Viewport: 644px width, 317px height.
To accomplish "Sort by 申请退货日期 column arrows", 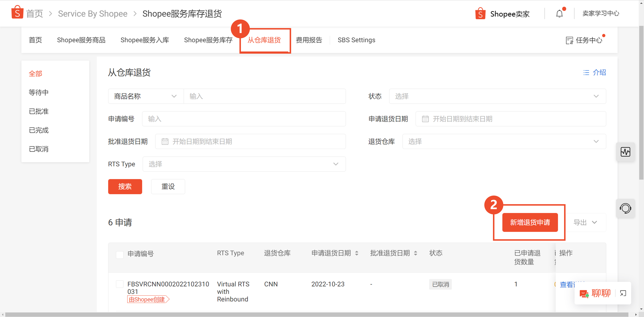I will (x=357, y=253).
